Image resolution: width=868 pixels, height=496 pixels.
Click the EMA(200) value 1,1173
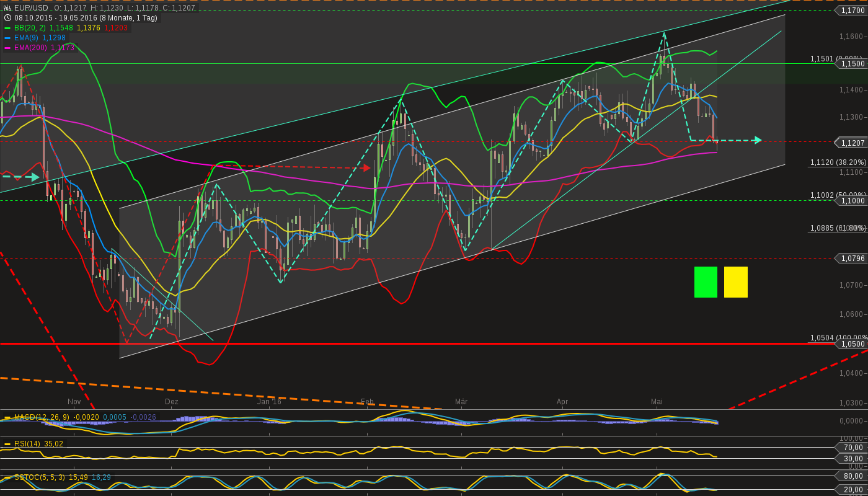[63, 48]
